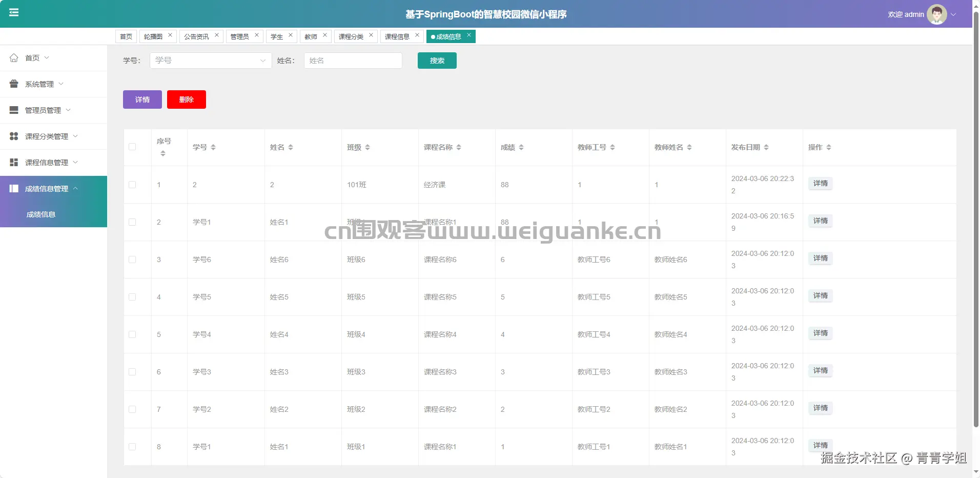Sort by 班级 column arrows

click(367, 148)
